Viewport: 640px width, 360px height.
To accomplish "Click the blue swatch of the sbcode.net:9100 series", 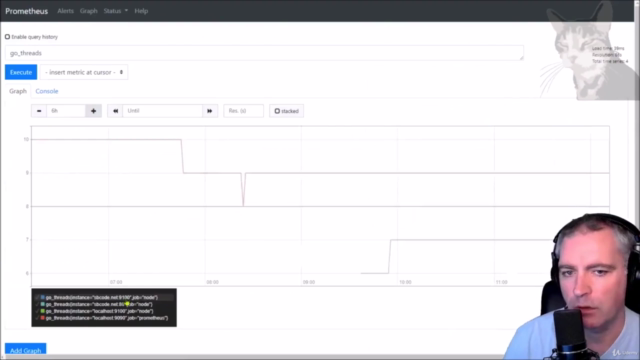I will tap(42, 298).
